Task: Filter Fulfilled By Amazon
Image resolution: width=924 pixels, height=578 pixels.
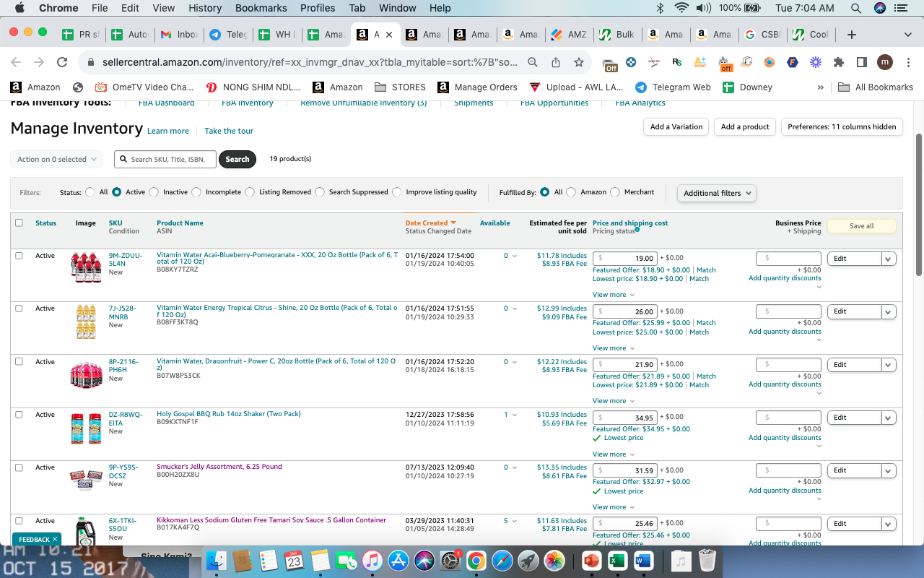Action: point(571,192)
